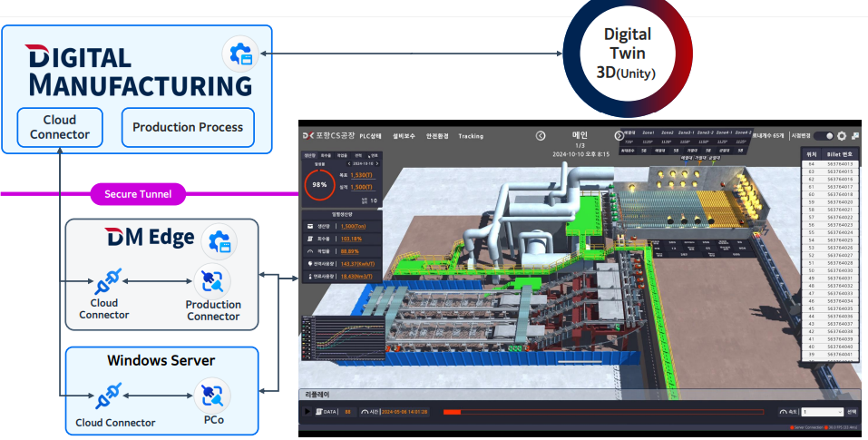Image resolution: width=868 pixels, height=440 pixels.
Task: Click the 생산량 box icon in daily panel
Action: [x=310, y=227]
